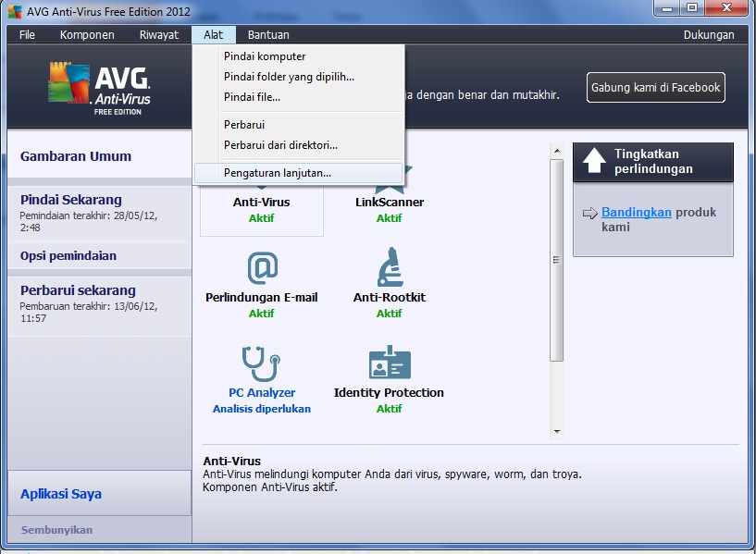Open the Identity Protection badge icon
756x554 pixels.
pyautogui.click(x=390, y=363)
